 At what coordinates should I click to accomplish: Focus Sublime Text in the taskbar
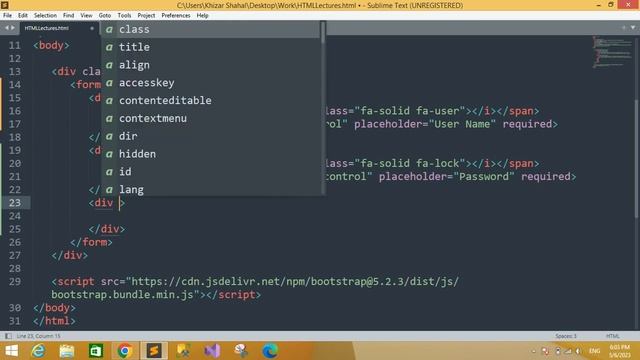154,351
